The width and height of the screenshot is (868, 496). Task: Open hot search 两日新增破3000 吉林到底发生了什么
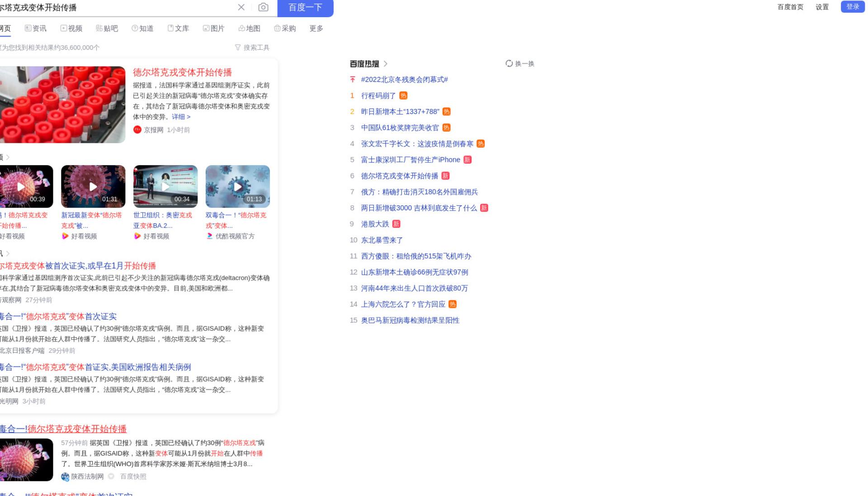tap(419, 208)
